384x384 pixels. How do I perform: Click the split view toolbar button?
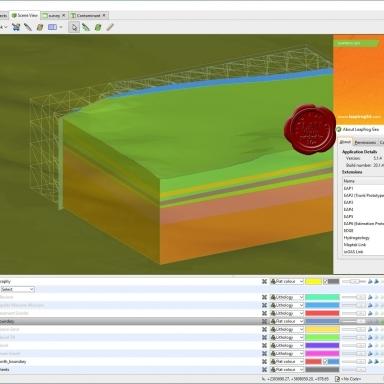(x=52, y=27)
